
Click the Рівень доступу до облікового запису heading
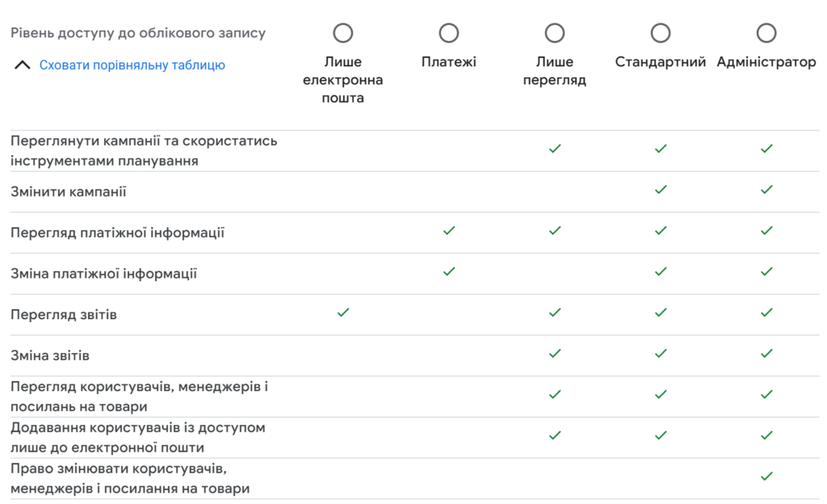138,33
